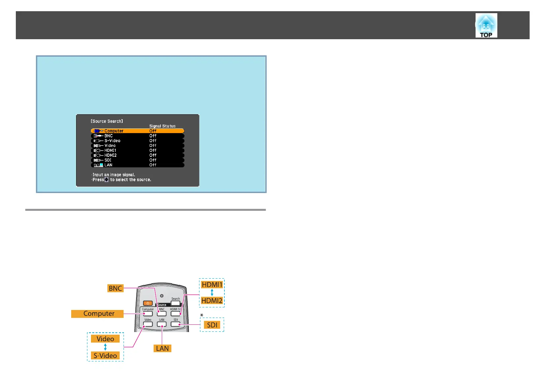Click the orange power button on the remote
The width and height of the screenshot is (555, 392).
pos(148,303)
